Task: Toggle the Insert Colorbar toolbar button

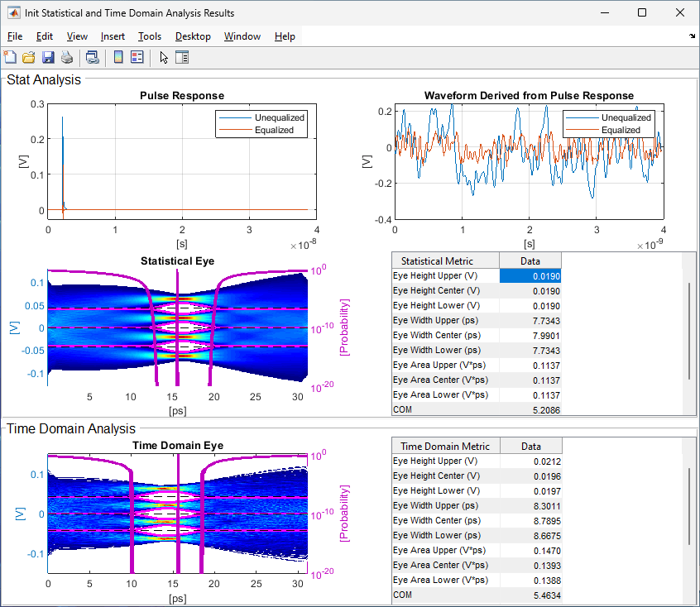Action: tap(118, 57)
